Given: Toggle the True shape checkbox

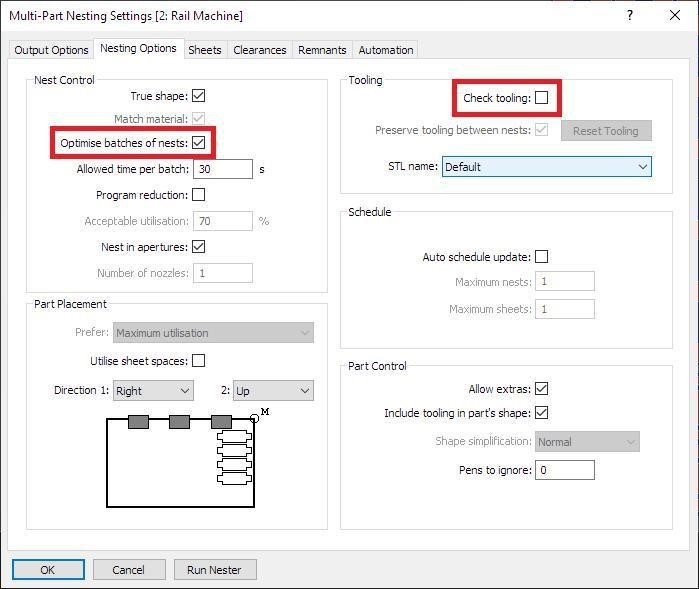Looking at the screenshot, I should click(198, 96).
